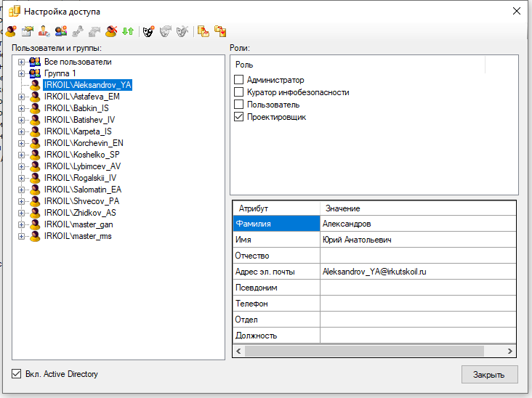Screen dimensions: 532x398
Task: Click the grayed delete role masks icon
Action: click(x=182, y=31)
